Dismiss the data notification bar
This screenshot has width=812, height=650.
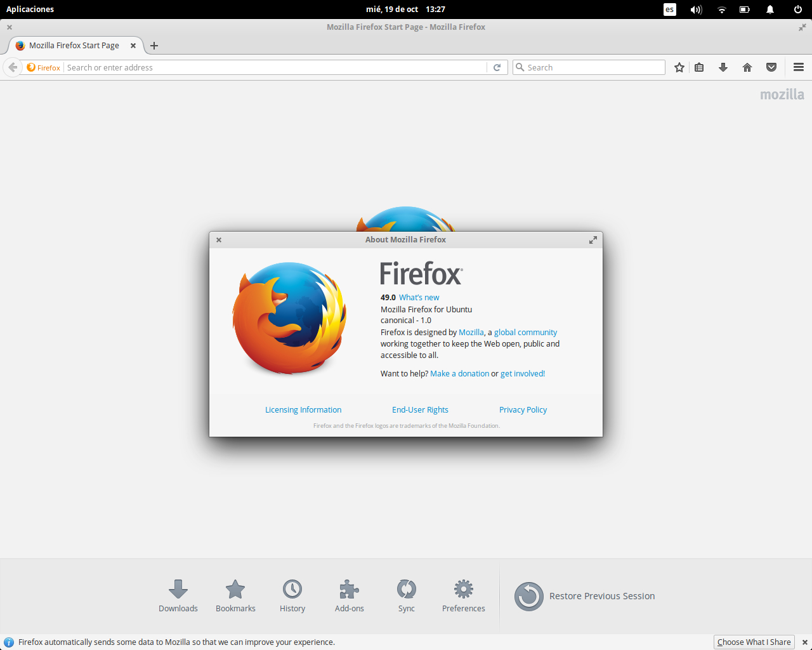pos(804,642)
